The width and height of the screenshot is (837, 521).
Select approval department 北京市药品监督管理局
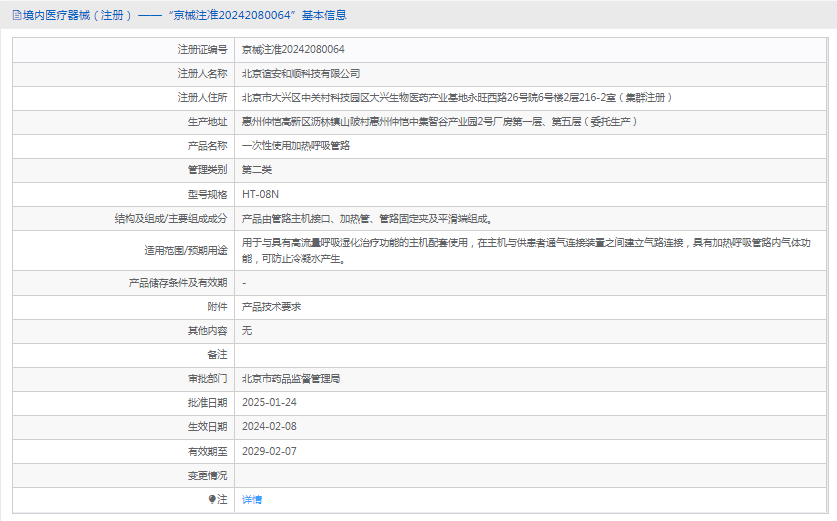click(291, 378)
